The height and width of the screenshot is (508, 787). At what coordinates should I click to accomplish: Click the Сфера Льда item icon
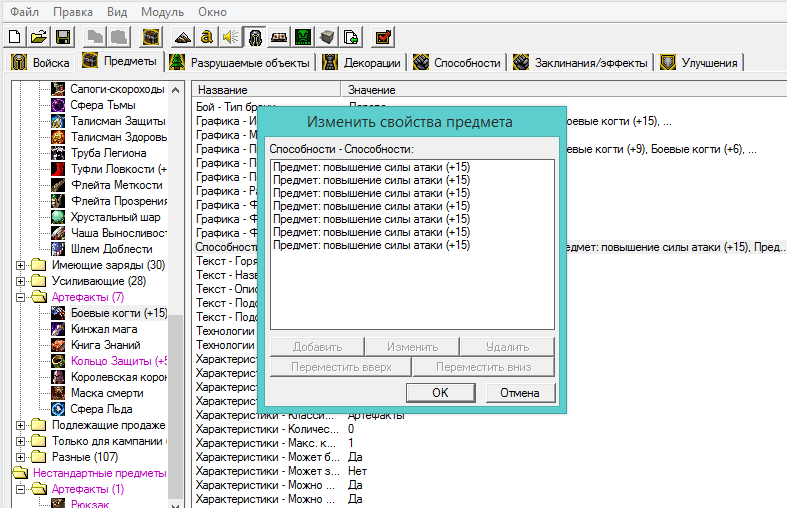(x=58, y=409)
